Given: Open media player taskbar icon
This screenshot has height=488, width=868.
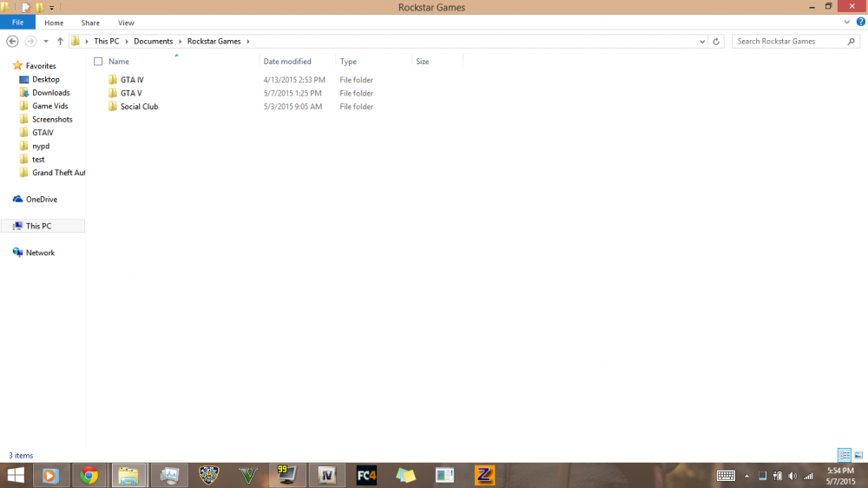Looking at the screenshot, I should coord(49,475).
